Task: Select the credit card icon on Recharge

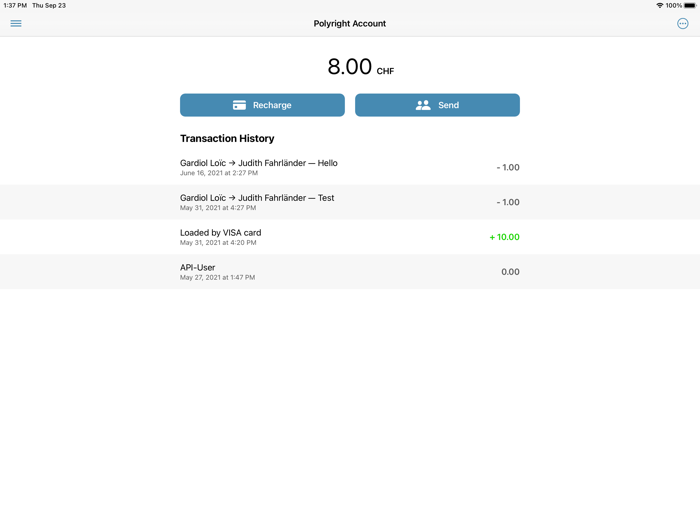Action: coord(239,105)
